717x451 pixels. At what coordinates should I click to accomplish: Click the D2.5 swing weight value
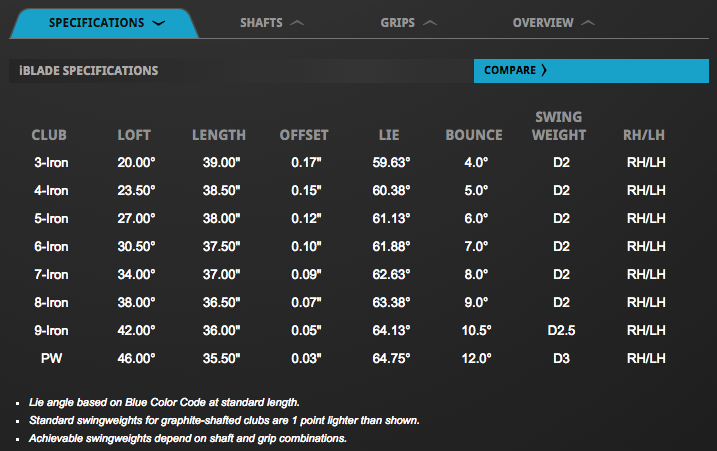tap(562, 330)
